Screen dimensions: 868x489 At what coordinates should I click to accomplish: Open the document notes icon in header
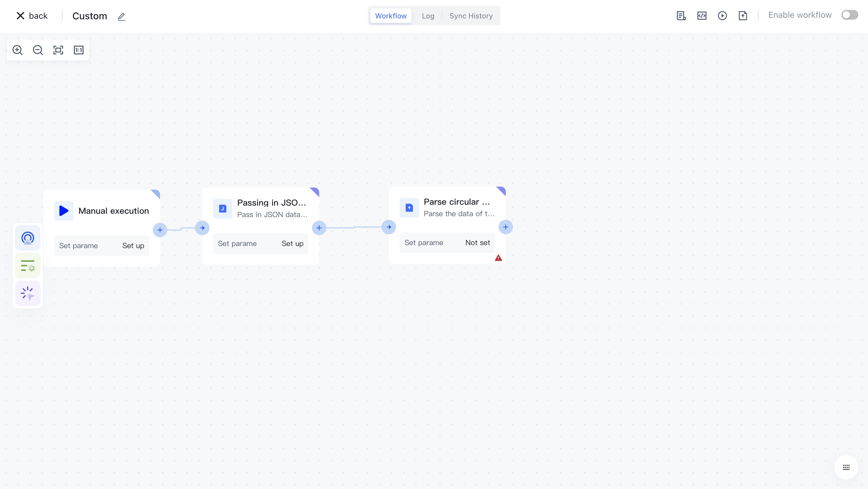[681, 16]
